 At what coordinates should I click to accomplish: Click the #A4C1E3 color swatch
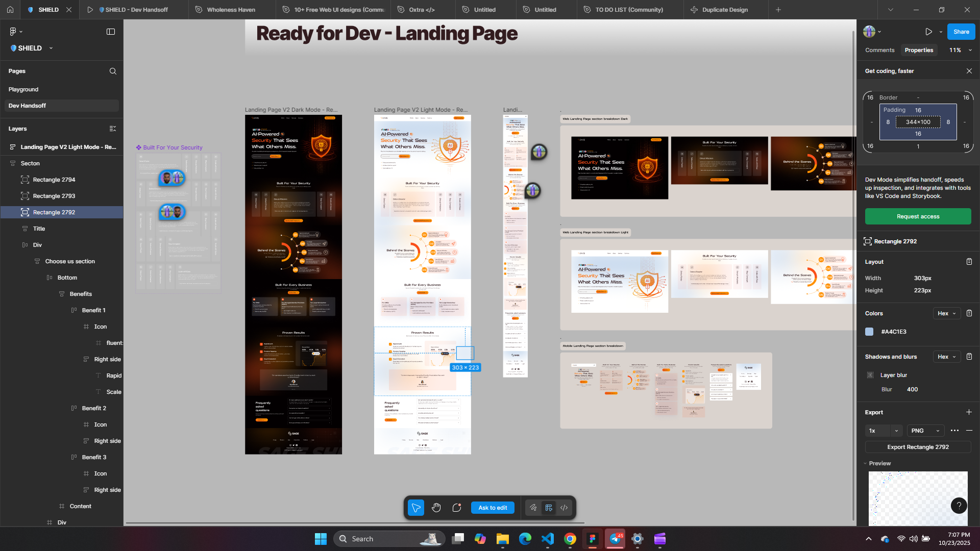tap(869, 332)
